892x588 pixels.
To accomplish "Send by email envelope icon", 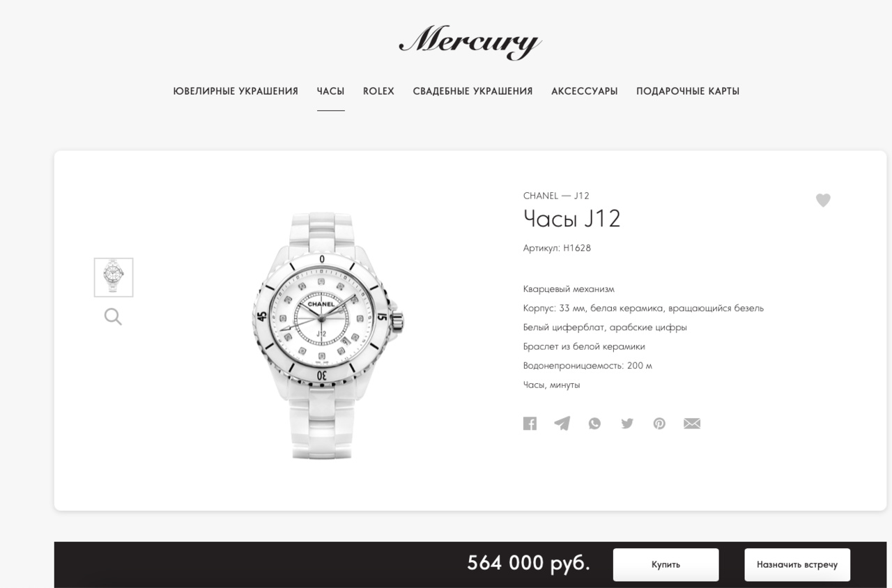I will click(x=692, y=424).
